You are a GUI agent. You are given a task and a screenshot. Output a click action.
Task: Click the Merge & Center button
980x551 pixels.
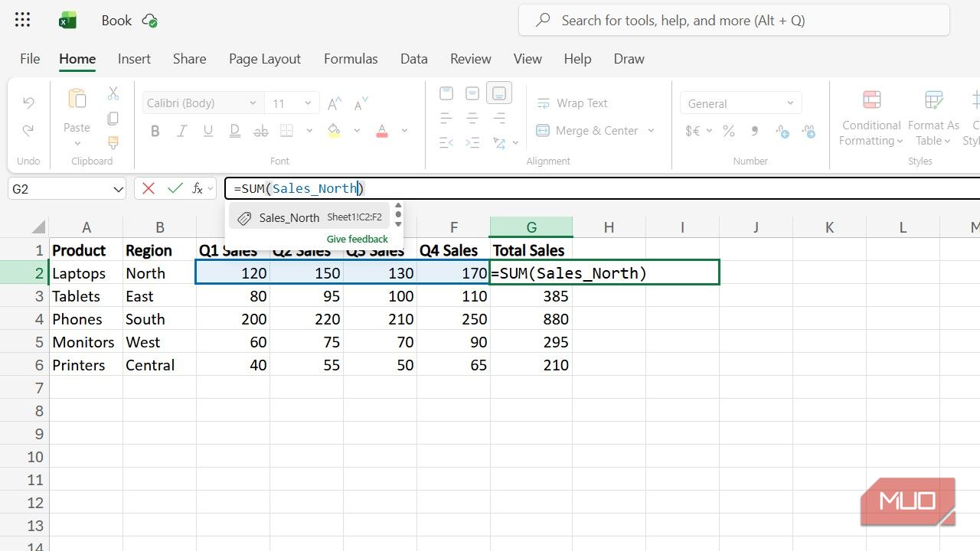click(x=586, y=131)
